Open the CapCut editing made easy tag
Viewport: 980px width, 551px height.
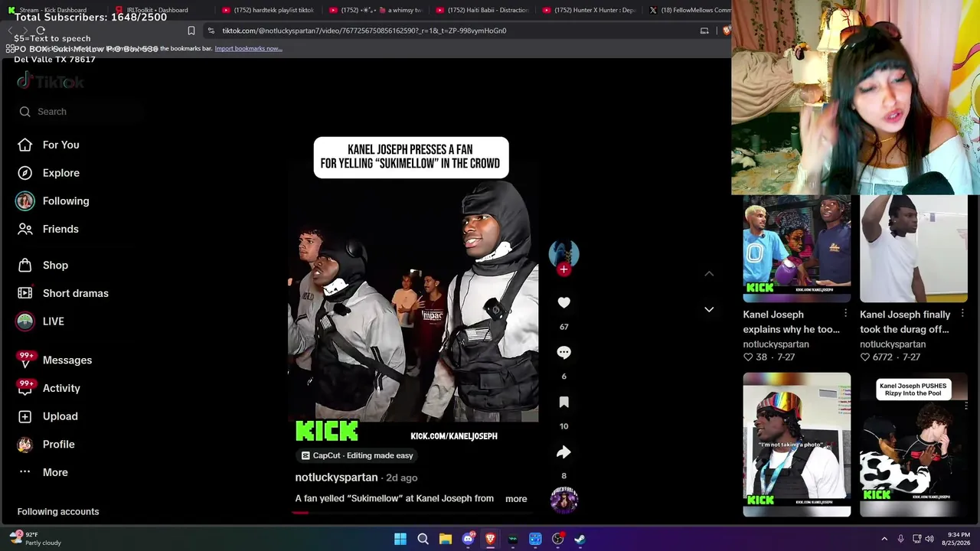coord(357,455)
